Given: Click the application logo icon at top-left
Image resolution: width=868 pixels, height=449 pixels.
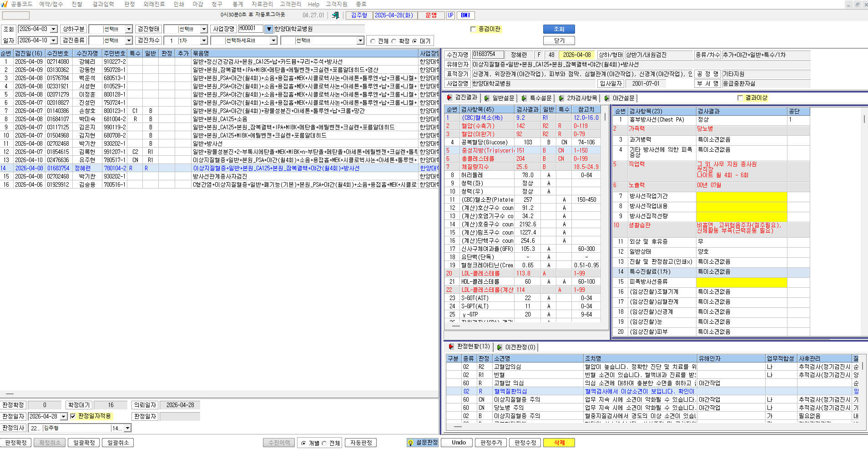Looking at the screenshot, I should point(4,4).
